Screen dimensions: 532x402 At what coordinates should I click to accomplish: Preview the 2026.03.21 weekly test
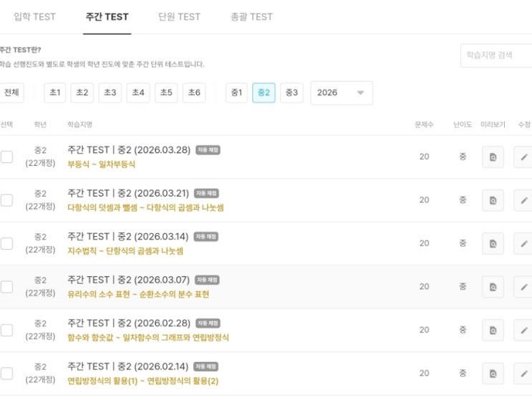tap(493, 200)
